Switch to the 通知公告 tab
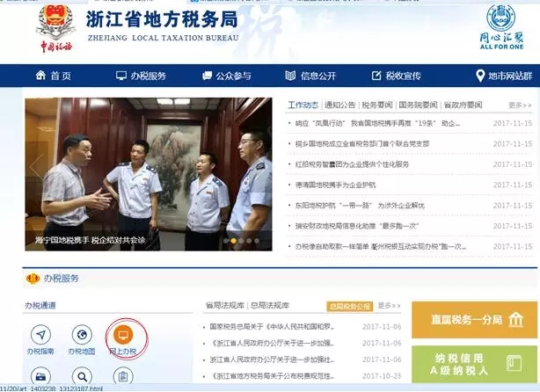540x392 pixels. [339, 105]
